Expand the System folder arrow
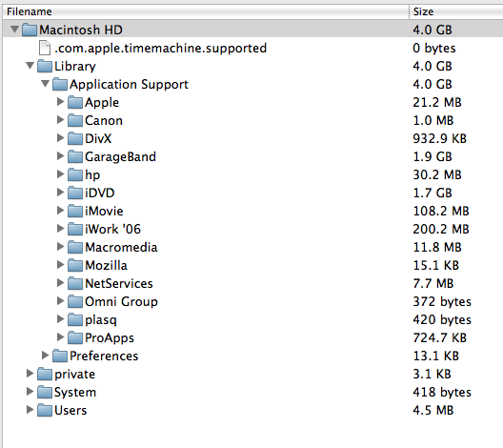The image size is (503, 448). (x=30, y=392)
